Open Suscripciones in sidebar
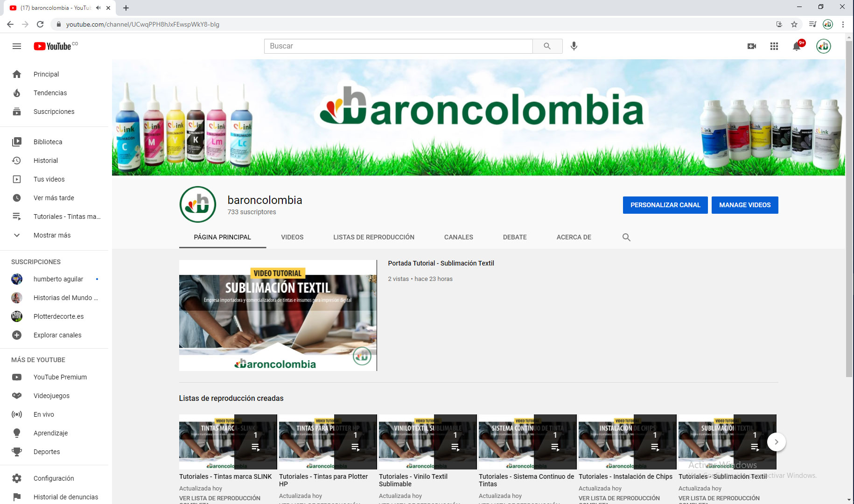 (x=54, y=112)
